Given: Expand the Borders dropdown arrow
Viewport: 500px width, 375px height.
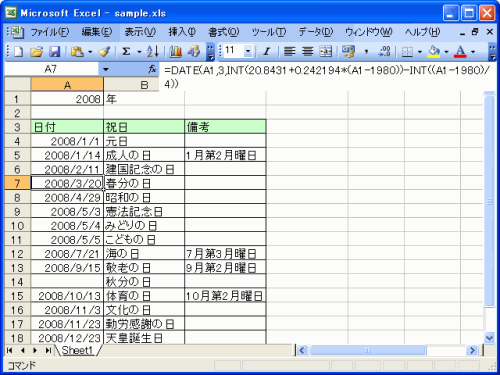Looking at the screenshot, I should click(420, 52).
